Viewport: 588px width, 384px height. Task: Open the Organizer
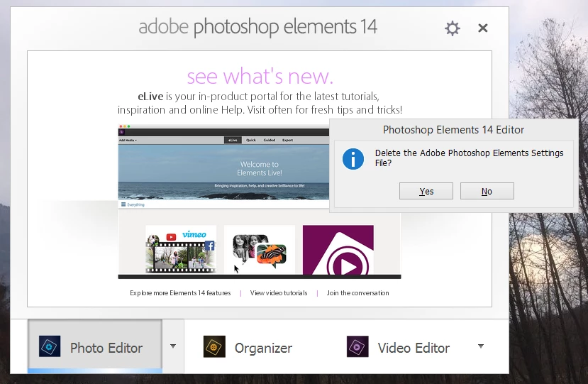(x=248, y=348)
